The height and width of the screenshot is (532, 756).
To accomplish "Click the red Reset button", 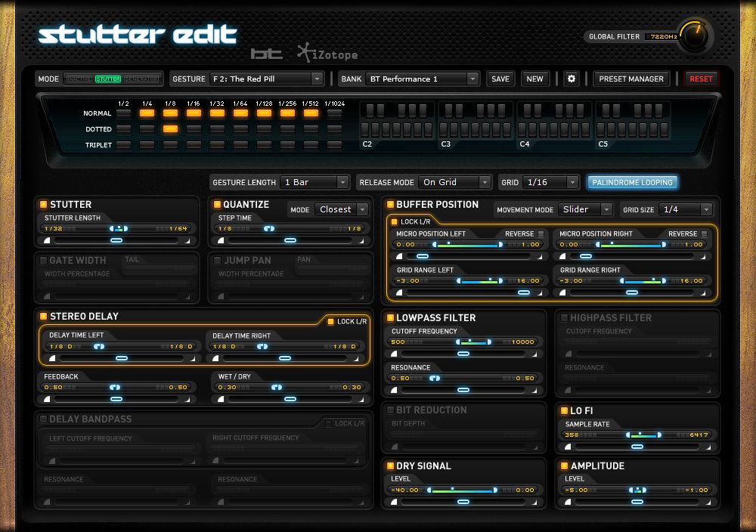I will [x=701, y=79].
